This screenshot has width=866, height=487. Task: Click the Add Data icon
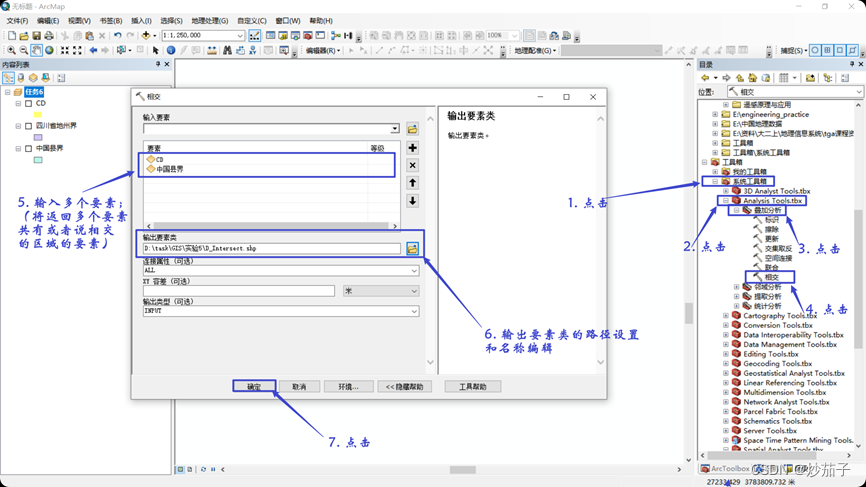[x=146, y=36]
